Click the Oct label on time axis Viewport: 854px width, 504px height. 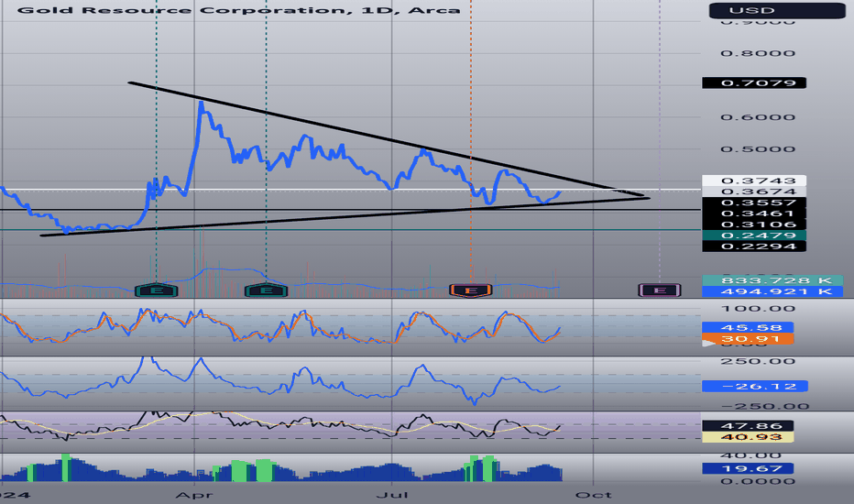pos(594,495)
